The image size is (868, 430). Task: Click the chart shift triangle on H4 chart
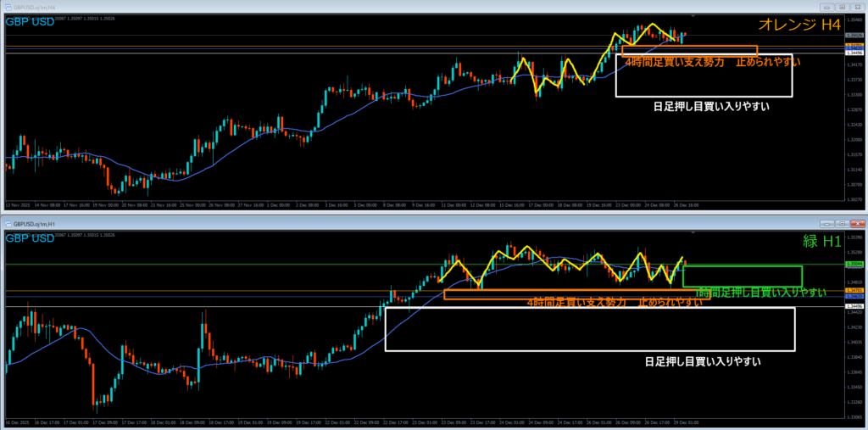pyautogui.click(x=693, y=16)
